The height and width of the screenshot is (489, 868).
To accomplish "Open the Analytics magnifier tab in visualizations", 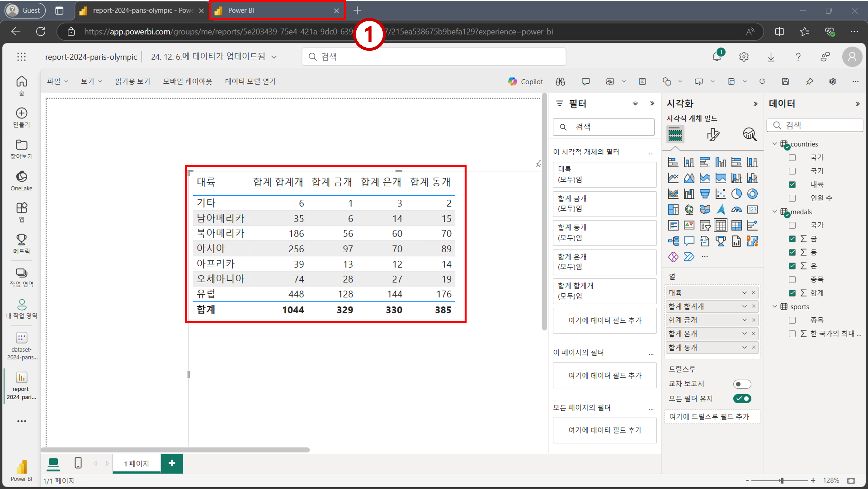I will pos(750,134).
